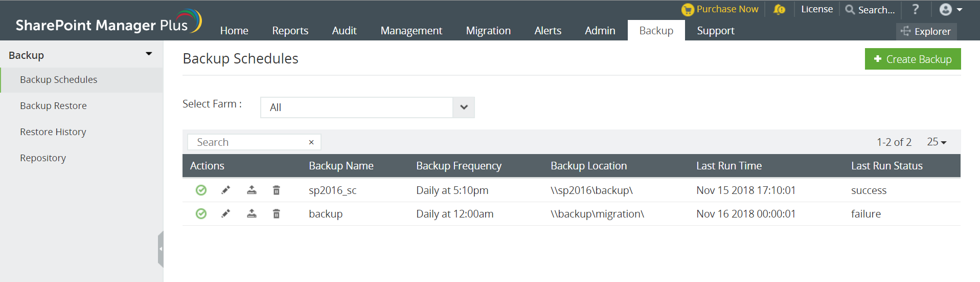Change the rows-per-page 25 dropdown

(x=937, y=142)
